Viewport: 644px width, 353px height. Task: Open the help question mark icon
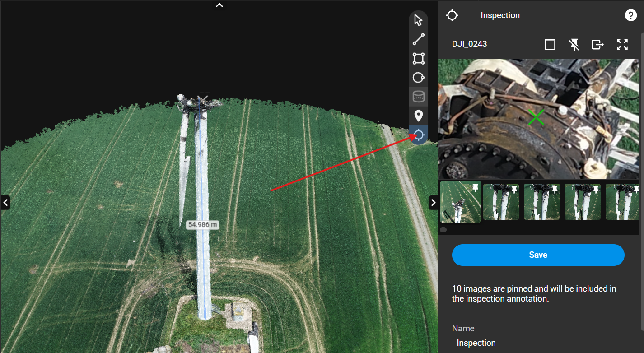point(630,15)
